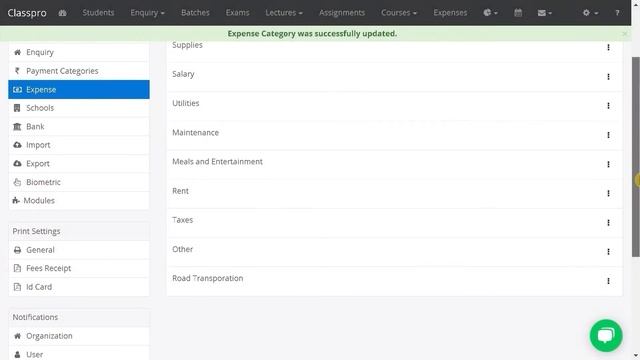Open the Assignments menu item
640x360 pixels.
342,13
